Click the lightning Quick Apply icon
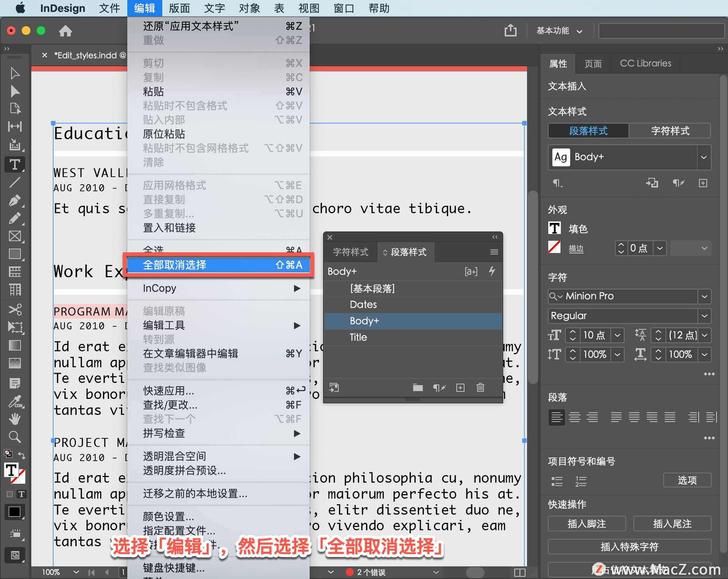This screenshot has height=579, width=728. tap(492, 271)
